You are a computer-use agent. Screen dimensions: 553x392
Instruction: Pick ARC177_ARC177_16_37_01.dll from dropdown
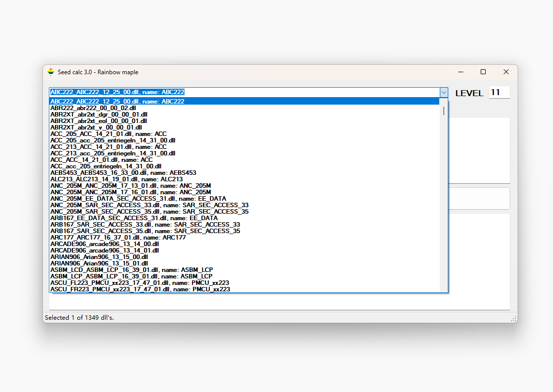point(118,238)
